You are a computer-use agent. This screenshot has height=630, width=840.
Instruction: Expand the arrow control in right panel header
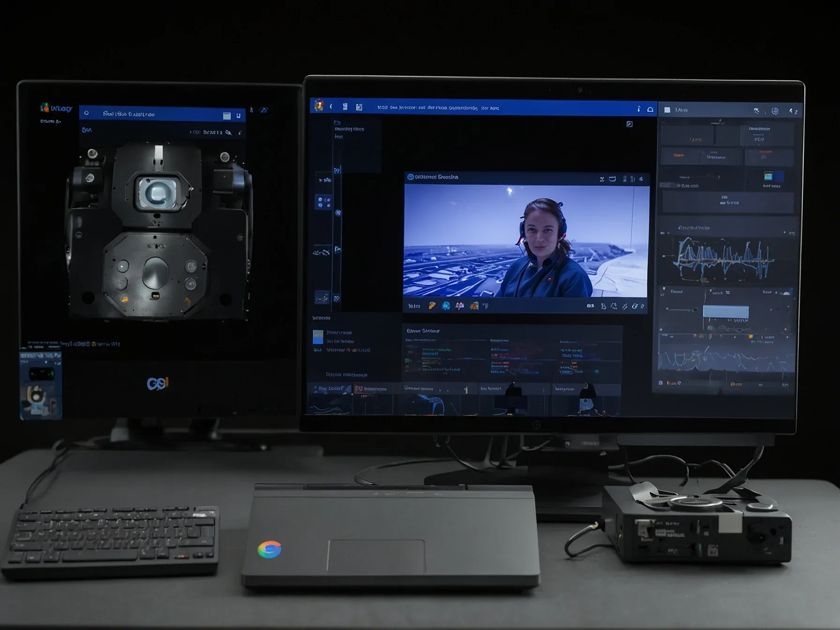793,111
